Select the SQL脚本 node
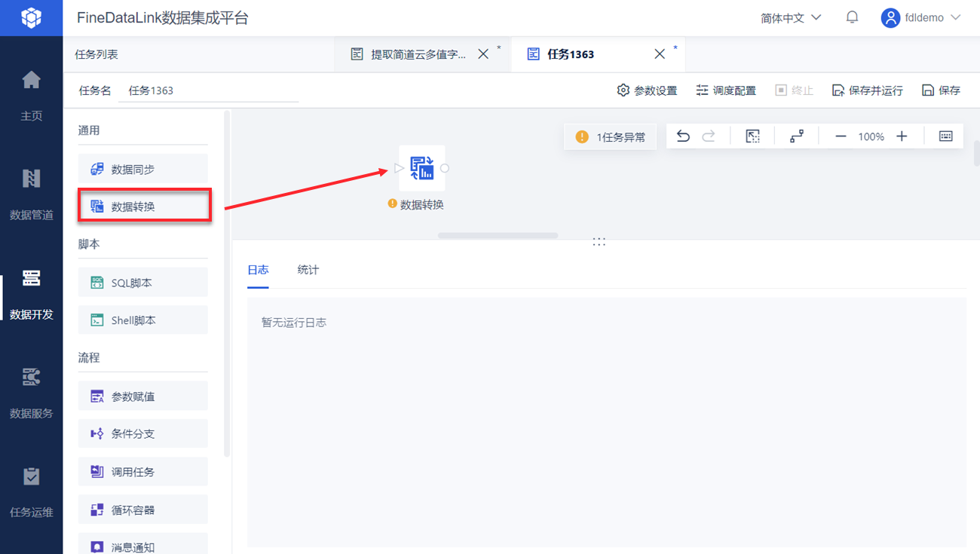Viewport: 980px width, 554px height. click(x=142, y=283)
